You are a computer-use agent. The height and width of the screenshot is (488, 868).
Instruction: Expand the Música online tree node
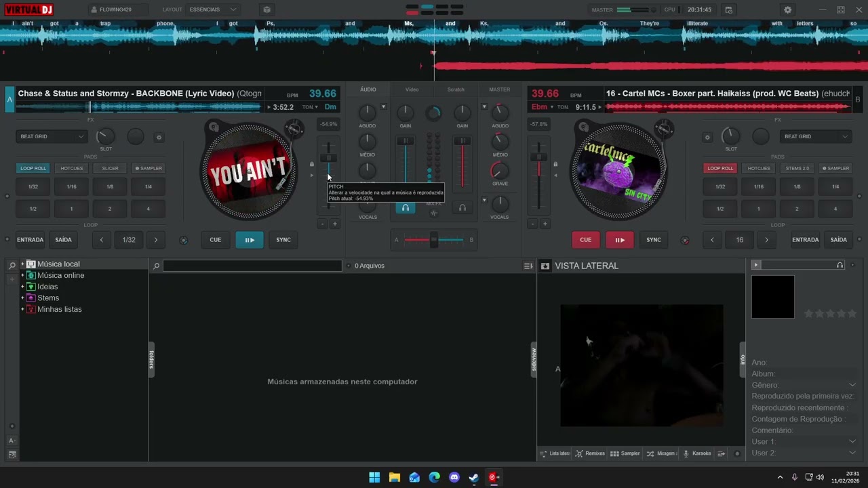click(x=22, y=276)
